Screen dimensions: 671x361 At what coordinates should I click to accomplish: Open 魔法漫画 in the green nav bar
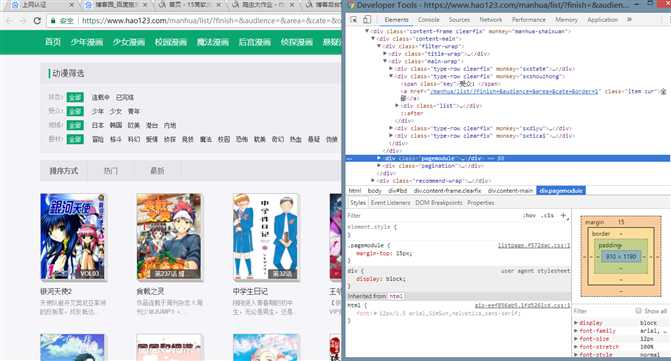coord(213,42)
